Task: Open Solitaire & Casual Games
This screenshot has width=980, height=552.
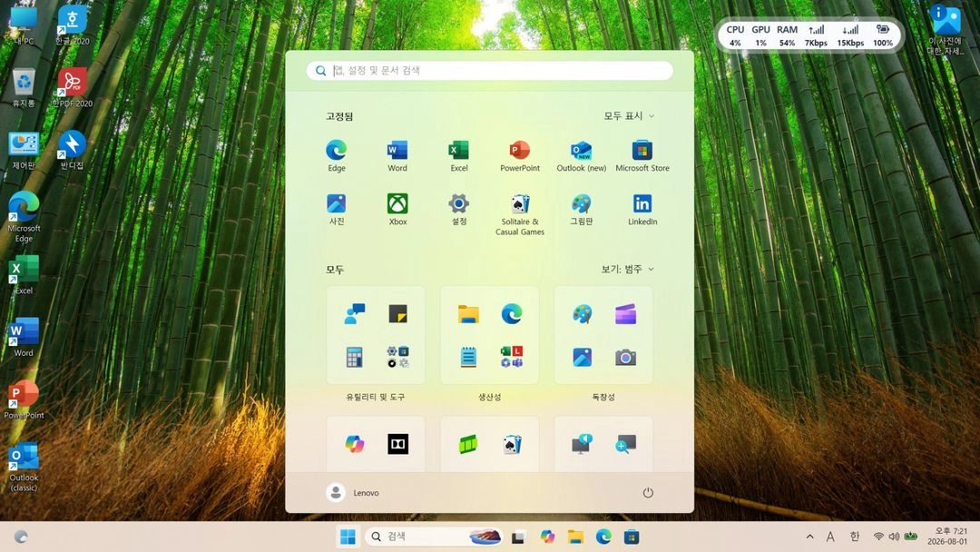Action: click(x=520, y=214)
